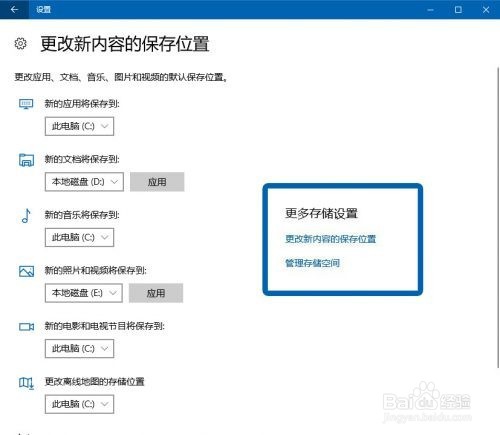This screenshot has height=435, width=500.
Task: Click the monitor icon for new apps
Action: (x=26, y=104)
